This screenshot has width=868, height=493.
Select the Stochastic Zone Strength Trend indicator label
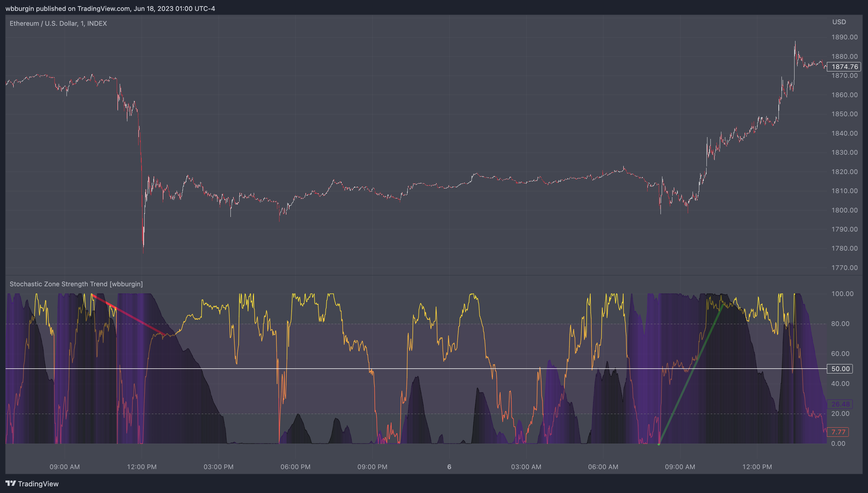pyautogui.click(x=76, y=284)
